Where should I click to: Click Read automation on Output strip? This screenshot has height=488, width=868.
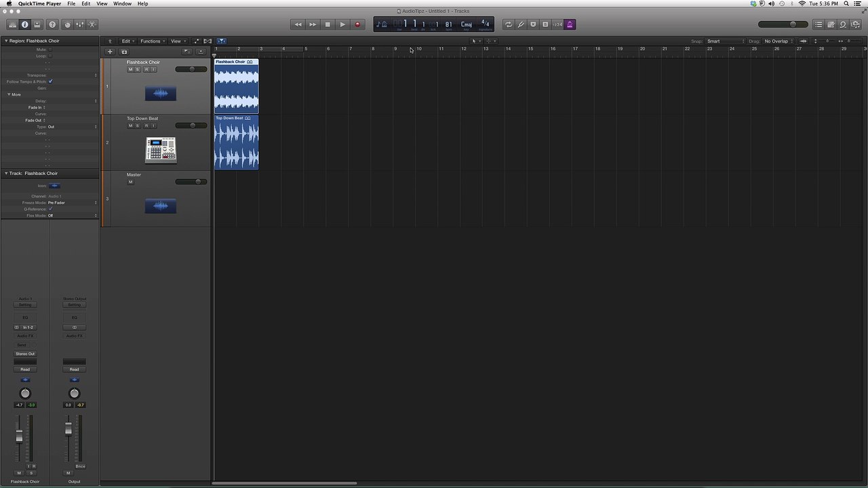click(x=74, y=369)
